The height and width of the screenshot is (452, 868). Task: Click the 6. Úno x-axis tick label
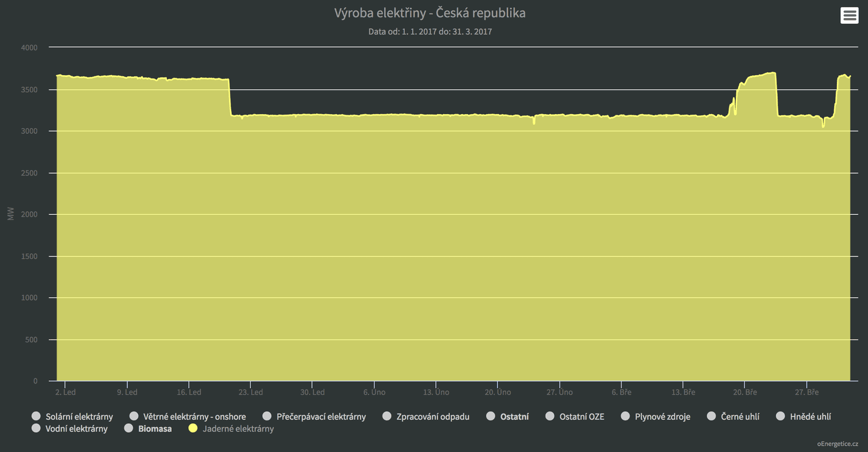374,392
